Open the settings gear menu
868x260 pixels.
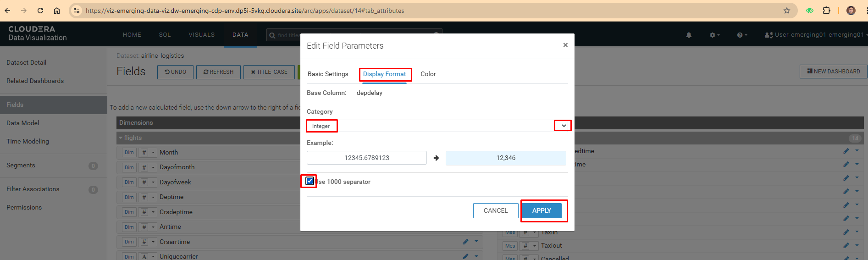(x=714, y=35)
